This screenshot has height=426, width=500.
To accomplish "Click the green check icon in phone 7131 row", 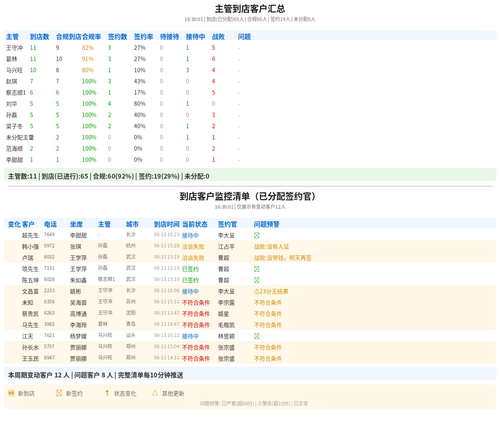I will [257, 269].
